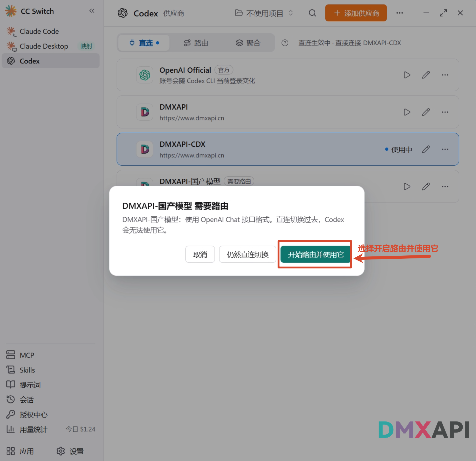Edit the DMXAPI-国产模型 provider
476x461 pixels.
[426, 187]
